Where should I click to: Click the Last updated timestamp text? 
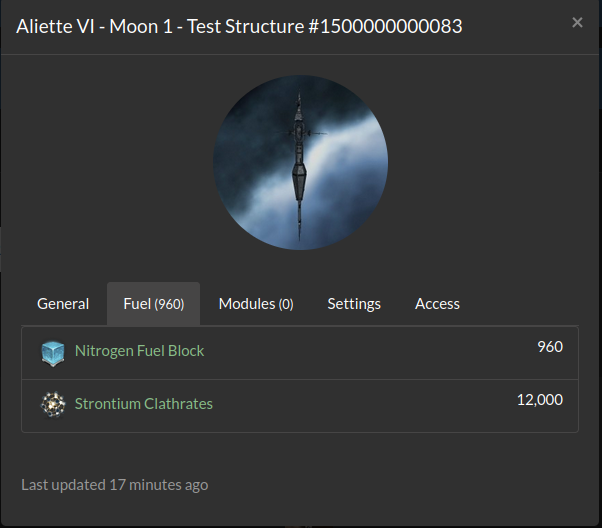(x=114, y=485)
